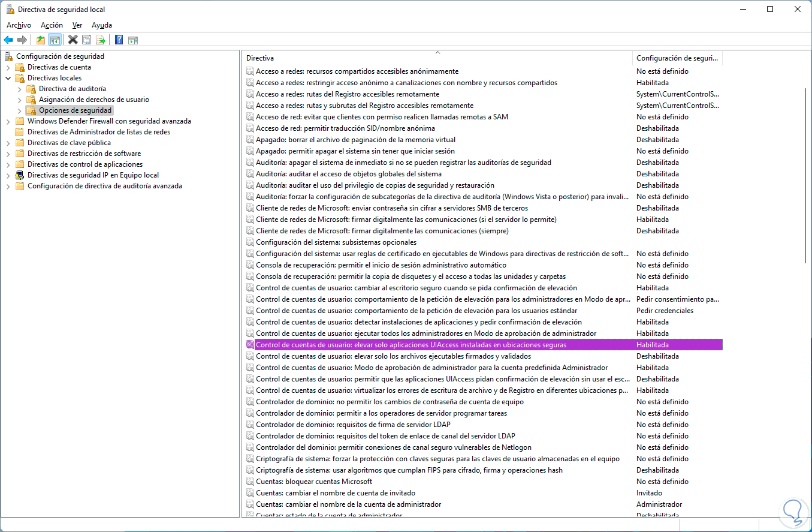This screenshot has width=812, height=532.
Task: Select Directivas de seguridad IP en Equipo local
Action: (93, 175)
